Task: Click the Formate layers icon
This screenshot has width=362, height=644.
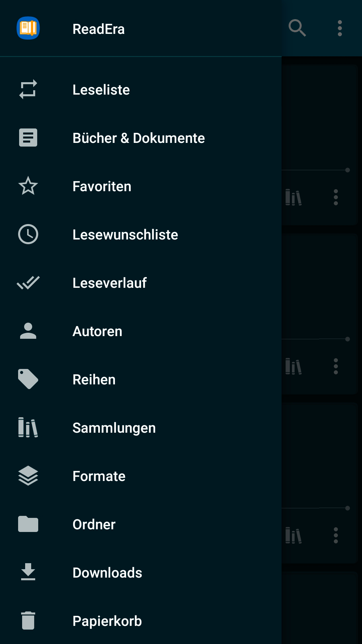Action: [x=28, y=476]
